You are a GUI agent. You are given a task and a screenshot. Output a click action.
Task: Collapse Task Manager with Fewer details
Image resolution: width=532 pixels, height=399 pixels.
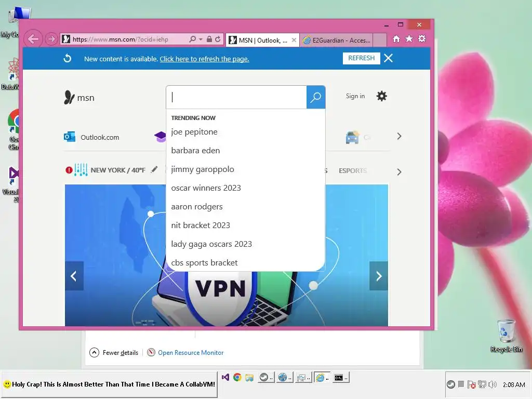[x=114, y=353]
